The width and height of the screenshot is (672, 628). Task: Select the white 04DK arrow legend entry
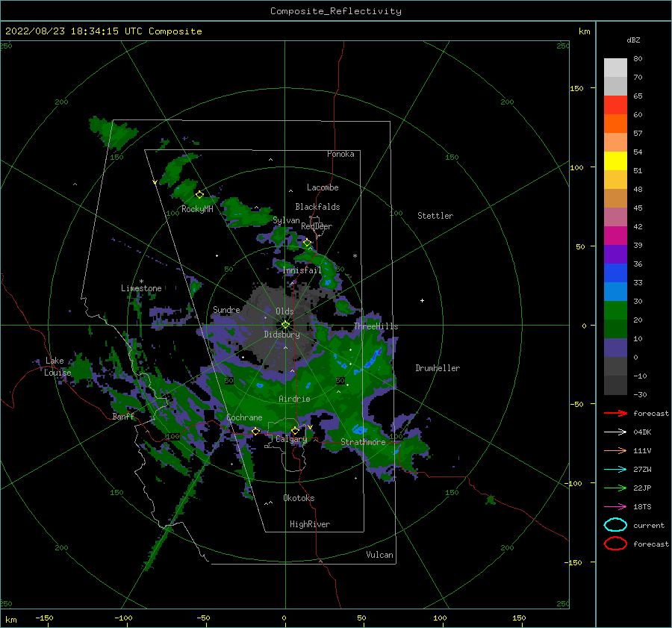coord(615,432)
